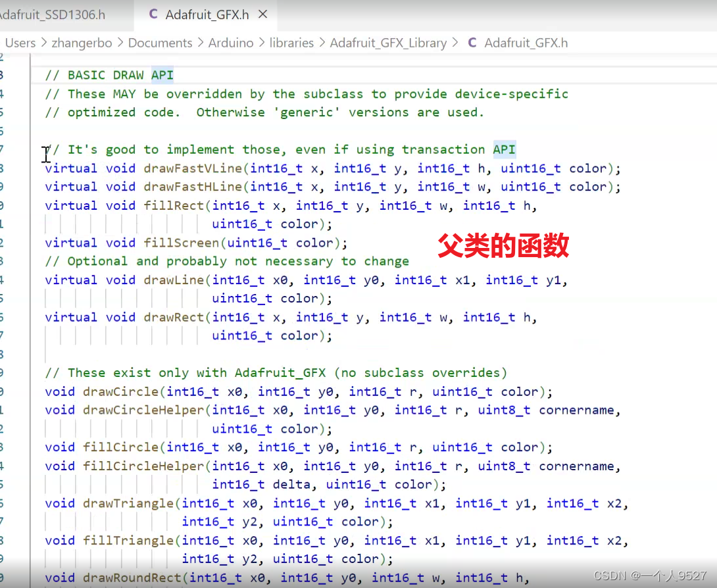The height and width of the screenshot is (588, 717).
Task: Open the Arduino breadcrumb segment
Action: click(x=231, y=43)
